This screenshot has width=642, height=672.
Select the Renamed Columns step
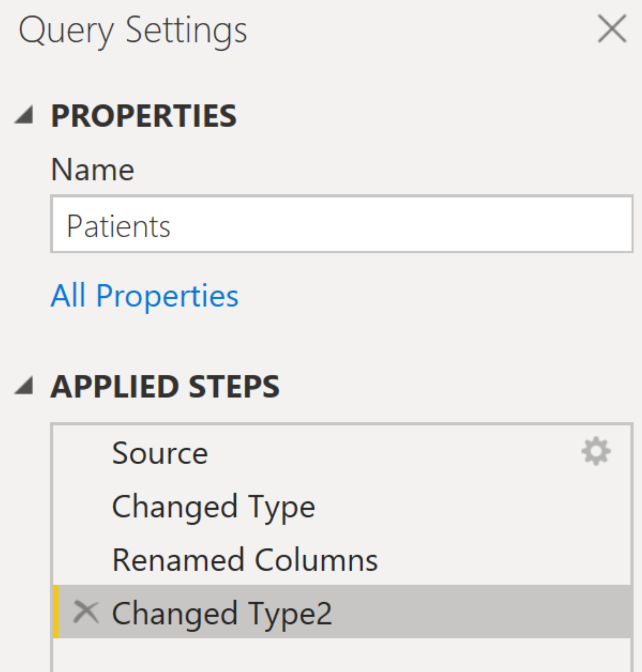244,559
